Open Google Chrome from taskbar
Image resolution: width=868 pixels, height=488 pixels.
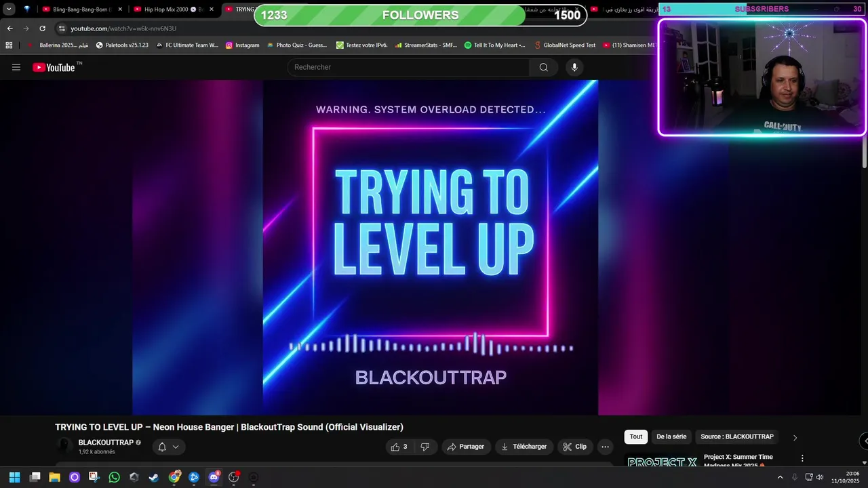174,477
